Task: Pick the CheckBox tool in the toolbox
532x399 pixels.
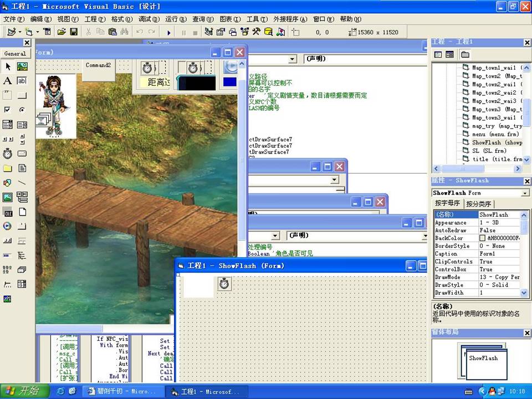Action: click(7, 110)
